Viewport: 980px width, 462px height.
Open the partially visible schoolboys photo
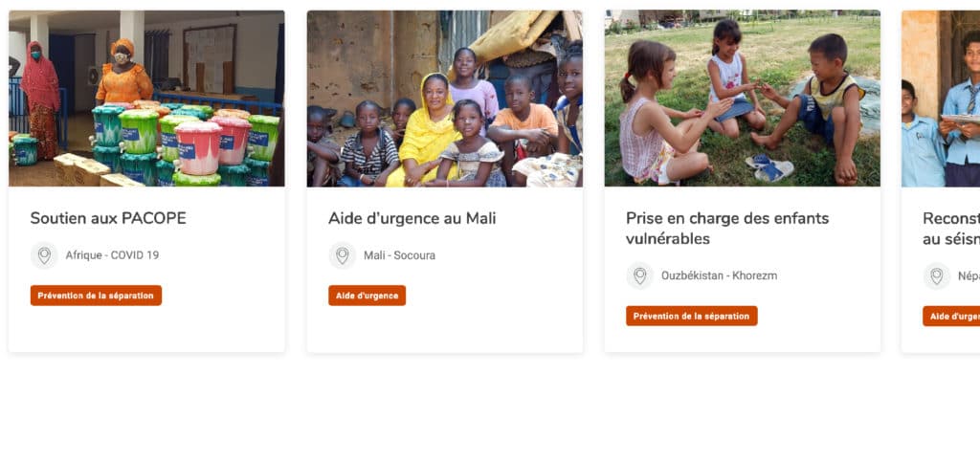pyautogui.click(x=941, y=99)
